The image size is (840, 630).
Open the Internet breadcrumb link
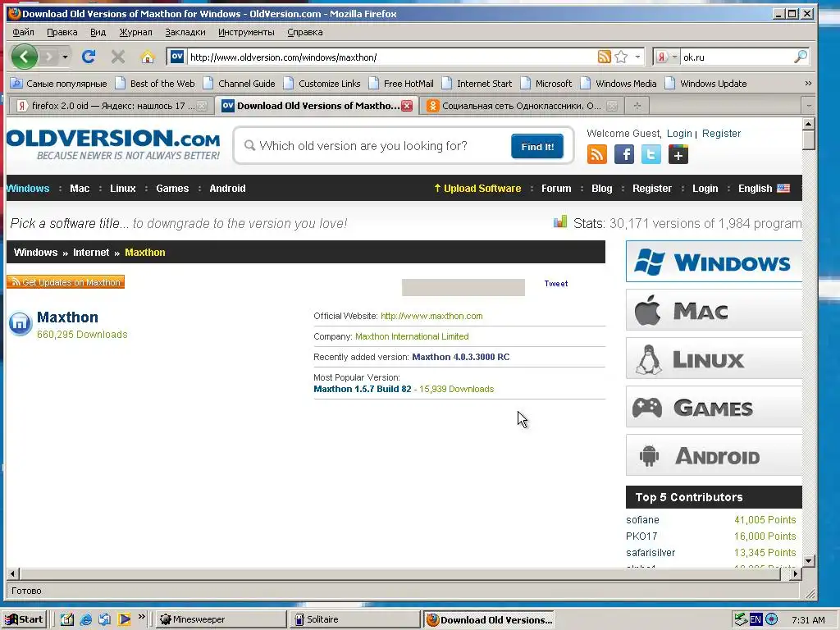[x=91, y=253]
